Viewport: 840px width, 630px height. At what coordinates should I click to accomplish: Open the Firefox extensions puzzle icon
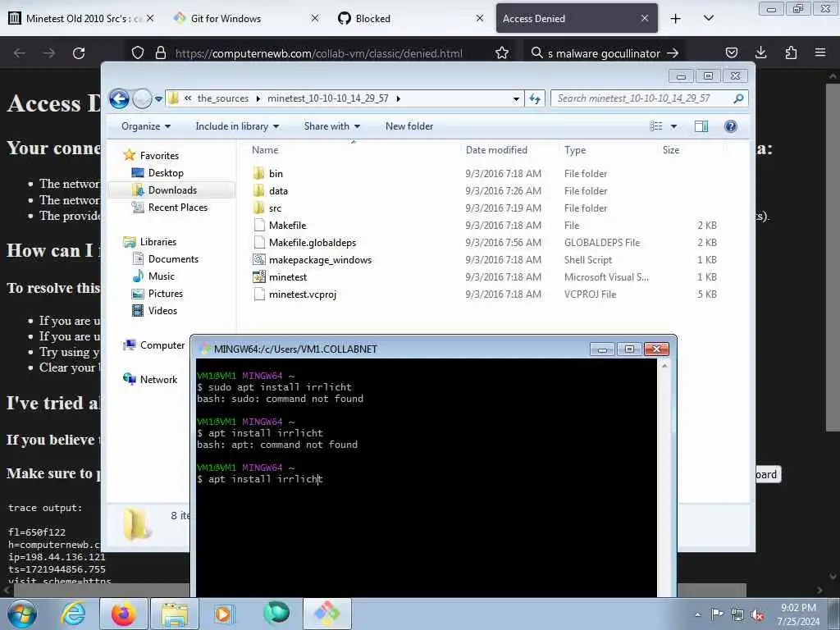pyautogui.click(x=791, y=52)
